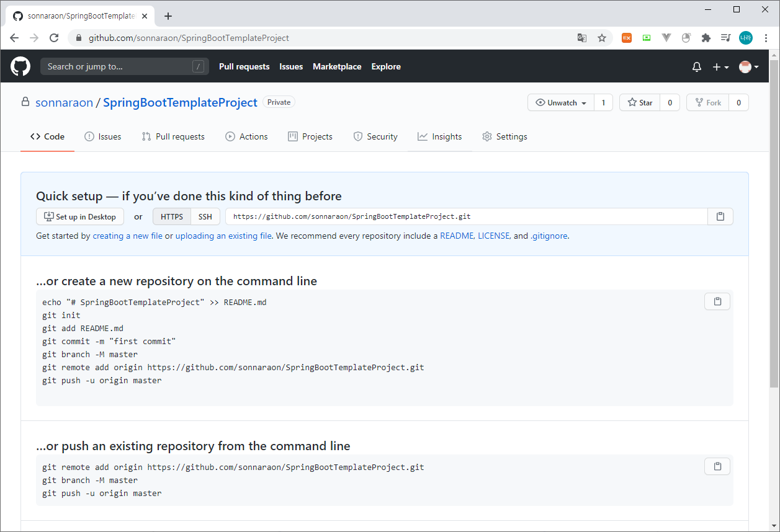Open the Chrome extensions puzzle icon
Viewport: 780px width, 532px height.
706,38
